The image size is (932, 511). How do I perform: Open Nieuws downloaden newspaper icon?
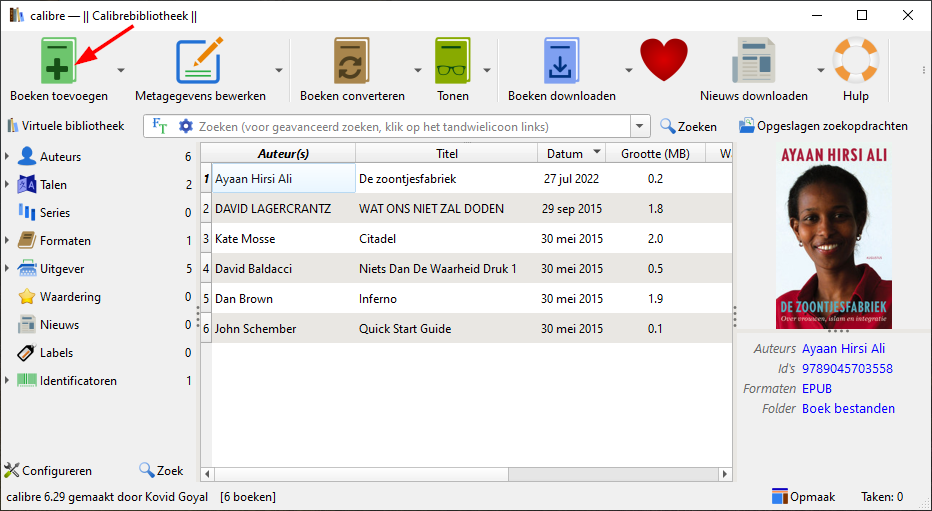(x=753, y=62)
